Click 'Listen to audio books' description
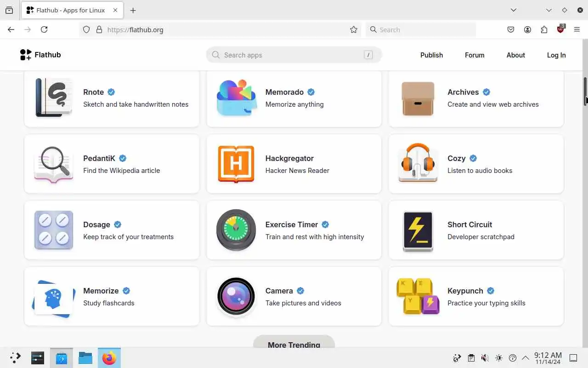Screen dimensions: 588x368 click(480, 170)
